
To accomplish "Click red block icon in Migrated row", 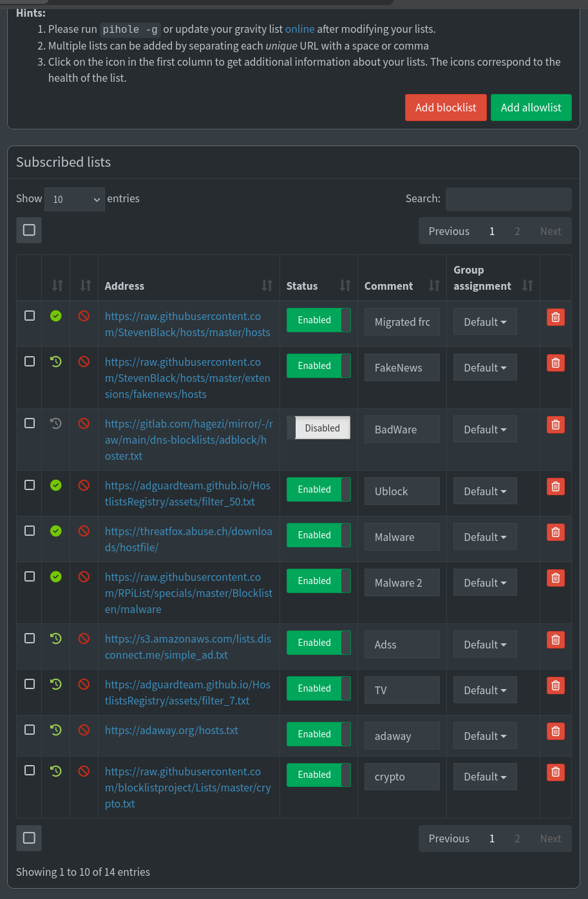I will [84, 316].
